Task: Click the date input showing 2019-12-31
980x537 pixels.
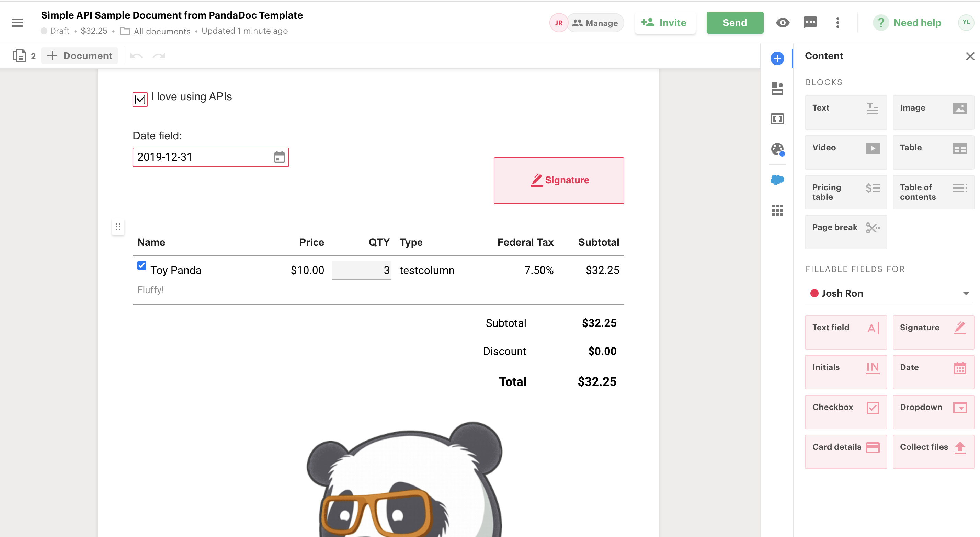Action: coord(210,157)
